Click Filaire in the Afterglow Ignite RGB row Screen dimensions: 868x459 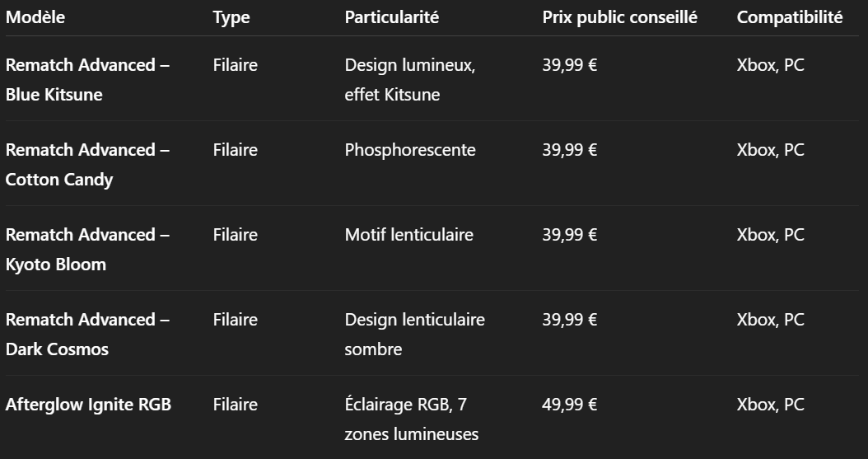(235, 404)
